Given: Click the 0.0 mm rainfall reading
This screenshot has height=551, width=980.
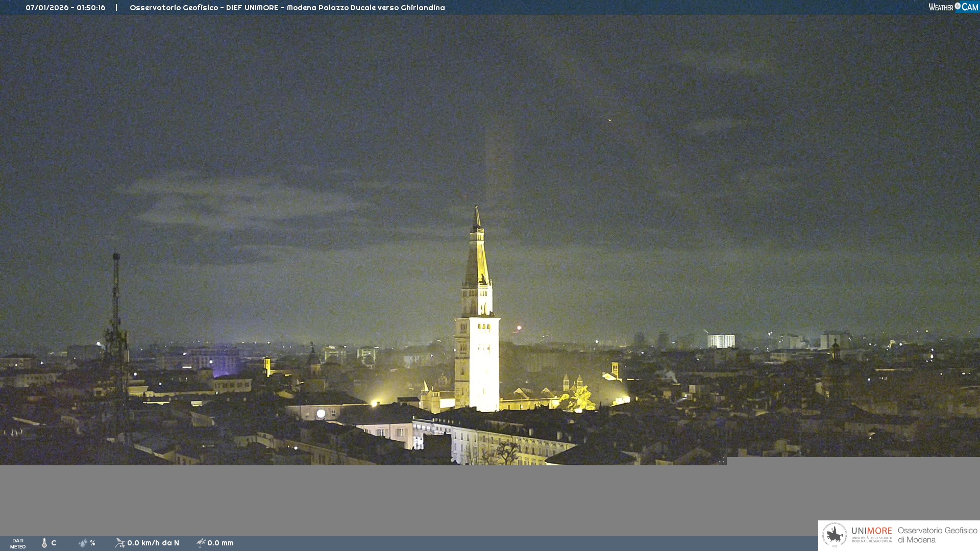Looking at the screenshot, I should pyautogui.click(x=220, y=543).
